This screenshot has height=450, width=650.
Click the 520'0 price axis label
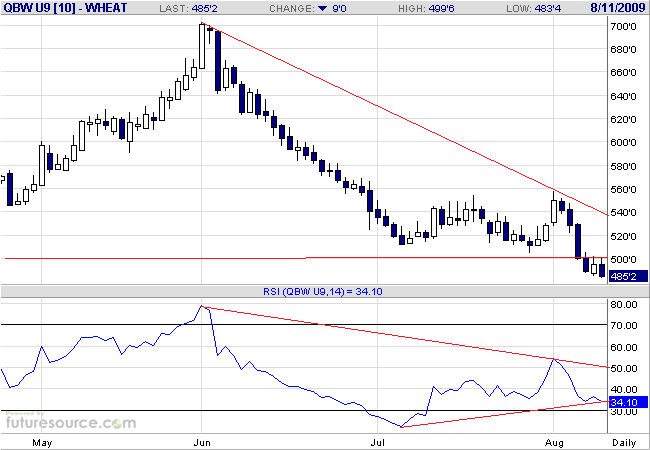tap(623, 237)
